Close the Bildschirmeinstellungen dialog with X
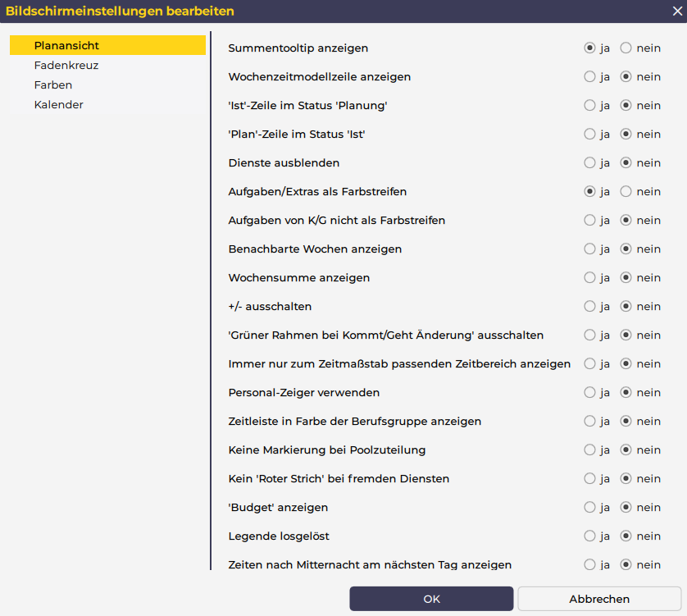Image resolution: width=687 pixels, height=616 pixels. coord(676,11)
